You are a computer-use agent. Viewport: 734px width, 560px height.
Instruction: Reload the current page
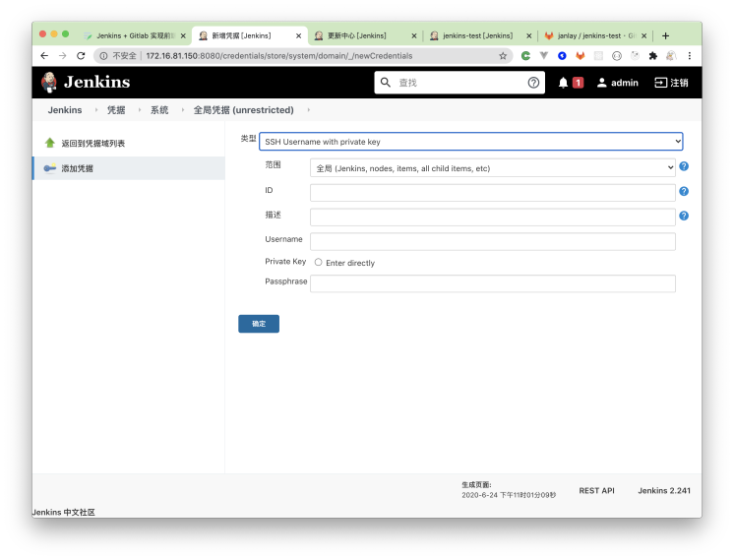tap(81, 56)
